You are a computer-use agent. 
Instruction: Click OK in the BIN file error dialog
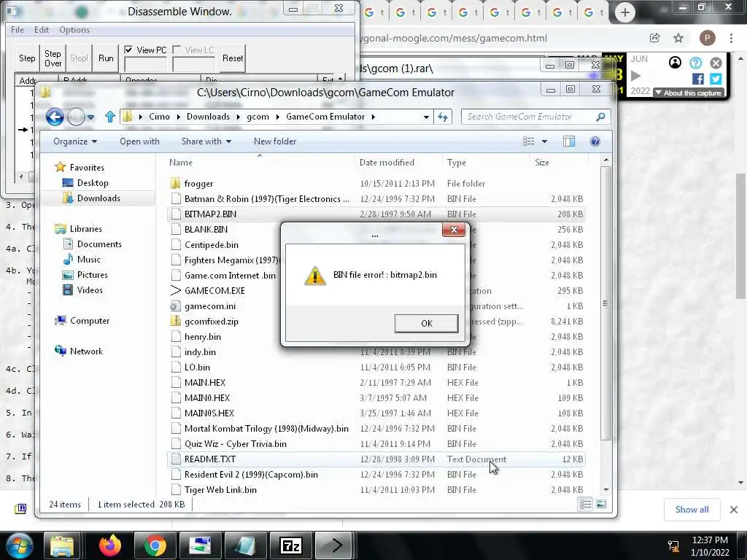(426, 323)
